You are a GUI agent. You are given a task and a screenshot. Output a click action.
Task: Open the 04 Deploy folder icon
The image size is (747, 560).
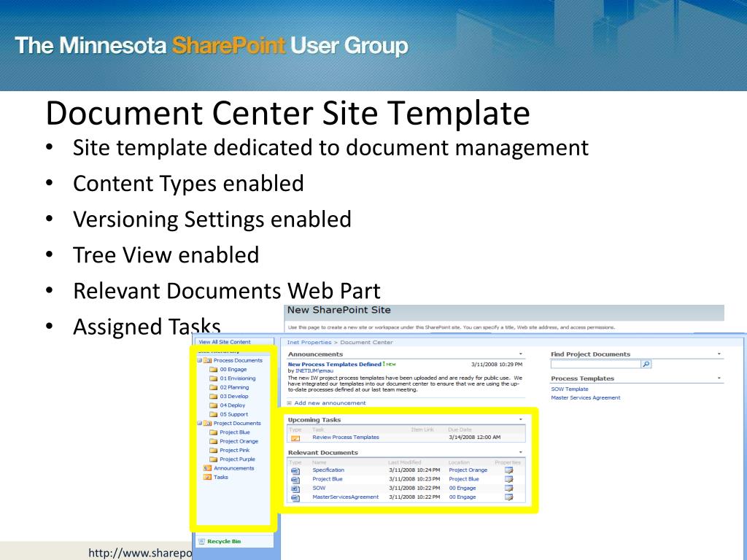click(214, 405)
